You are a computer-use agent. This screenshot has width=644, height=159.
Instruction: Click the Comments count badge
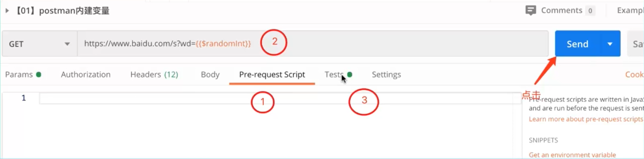point(590,11)
